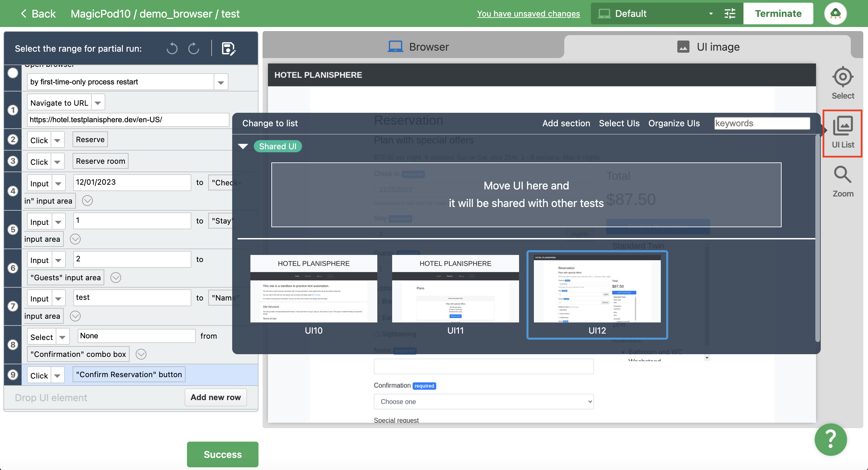
Task: Expand options for step 6 Guests input
Action: point(116,278)
